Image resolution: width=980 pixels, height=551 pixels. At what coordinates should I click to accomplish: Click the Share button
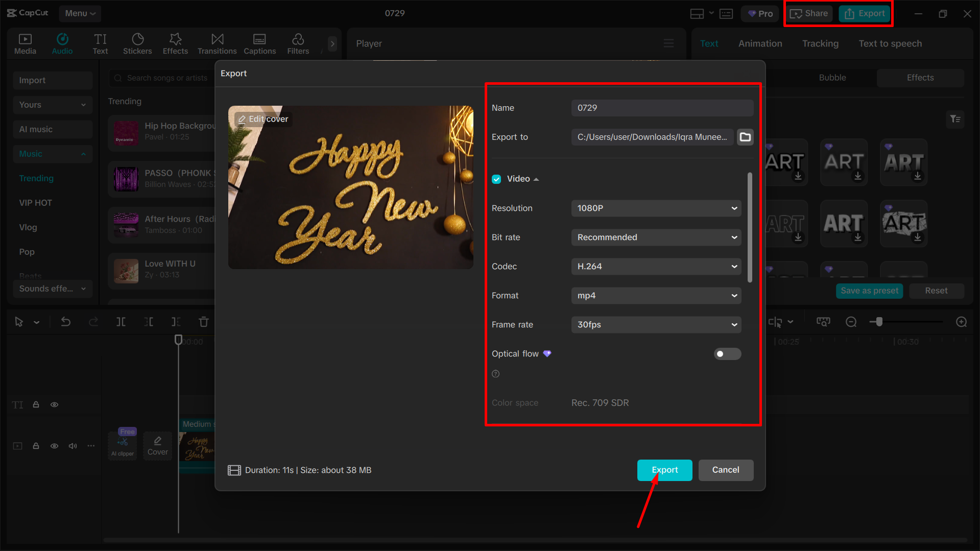809,14
